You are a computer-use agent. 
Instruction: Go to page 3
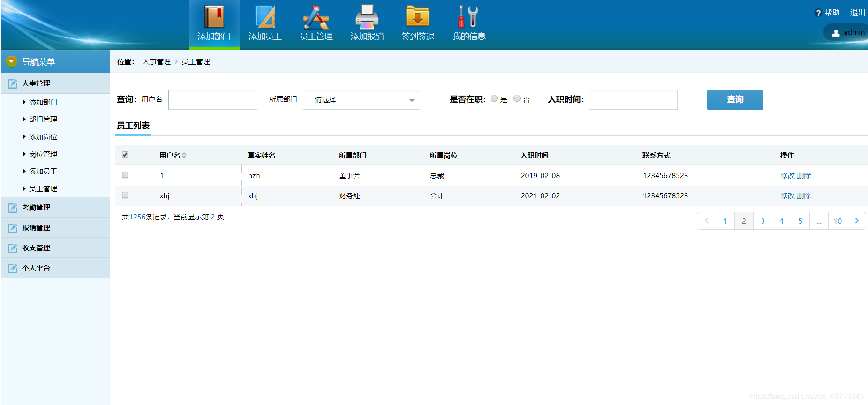[x=762, y=221]
